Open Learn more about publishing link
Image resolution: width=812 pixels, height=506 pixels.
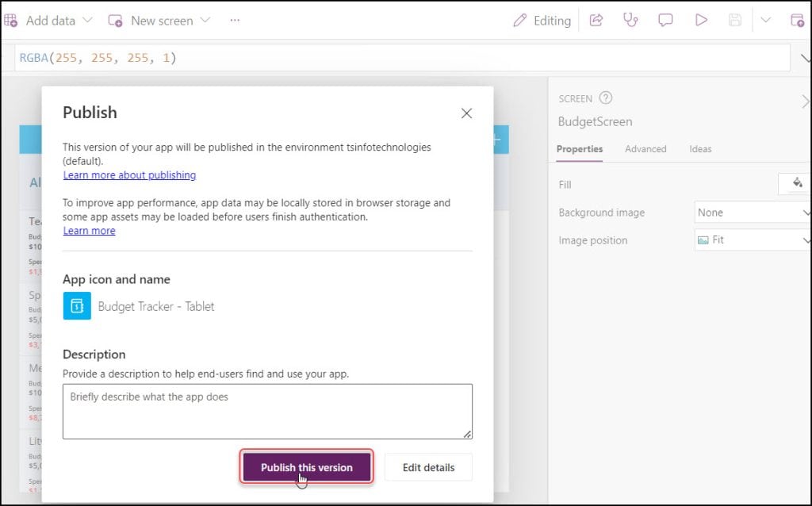click(x=129, y=175)
